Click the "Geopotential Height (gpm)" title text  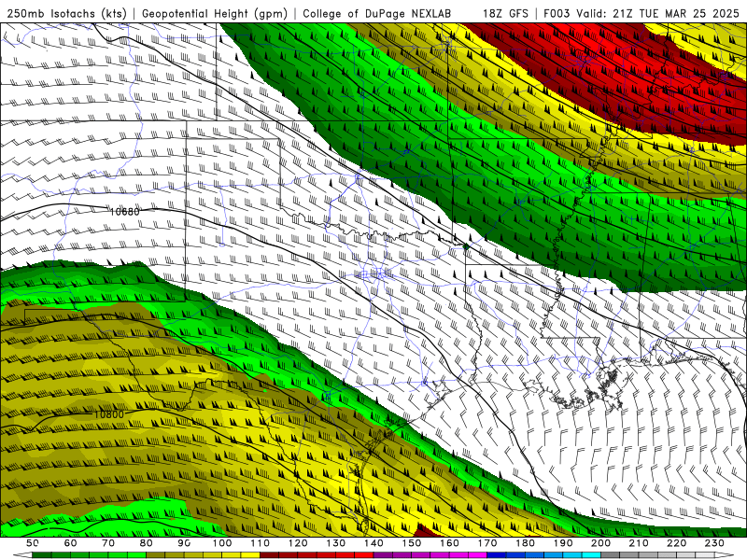coord(215,14)
